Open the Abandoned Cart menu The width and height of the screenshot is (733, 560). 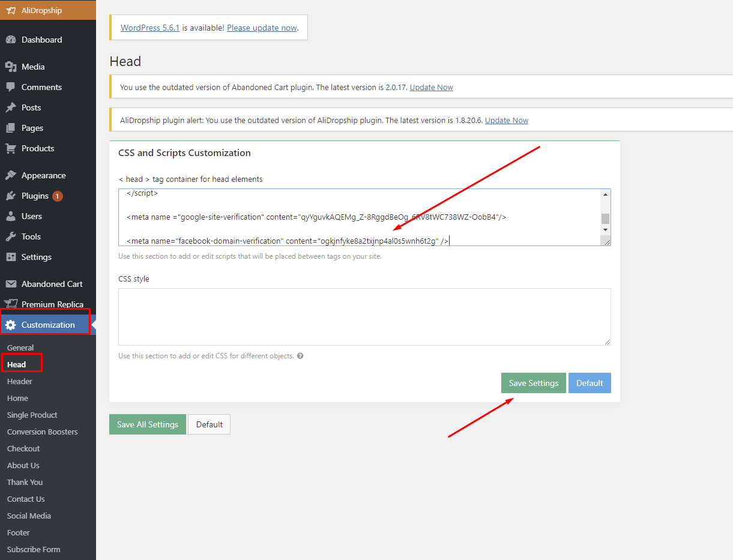tap(52, 284)
